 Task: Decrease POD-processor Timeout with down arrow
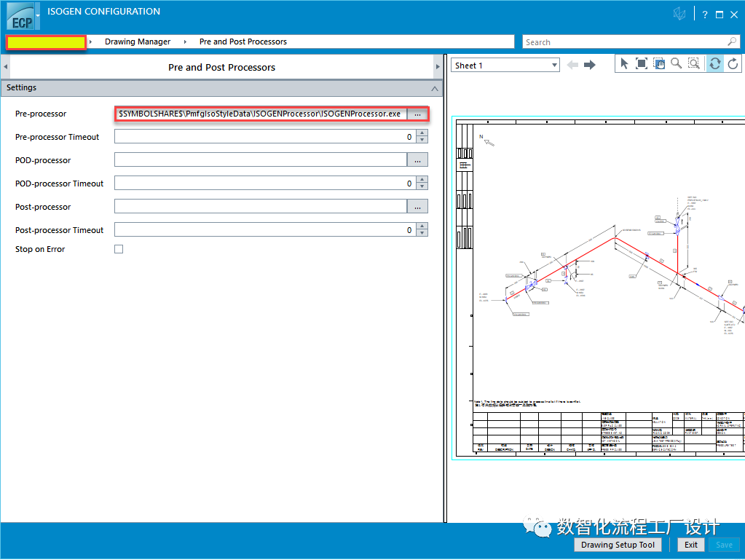[x=422, y=186]
